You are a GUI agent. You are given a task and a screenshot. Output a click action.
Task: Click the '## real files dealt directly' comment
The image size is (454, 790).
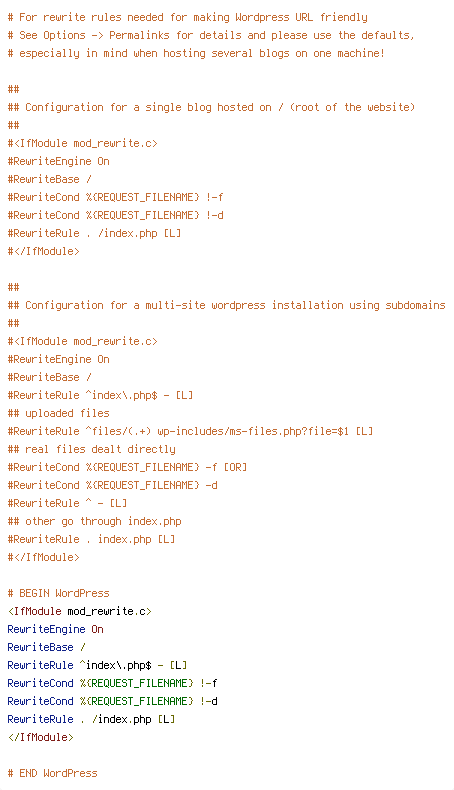click(x=92, y=449)
